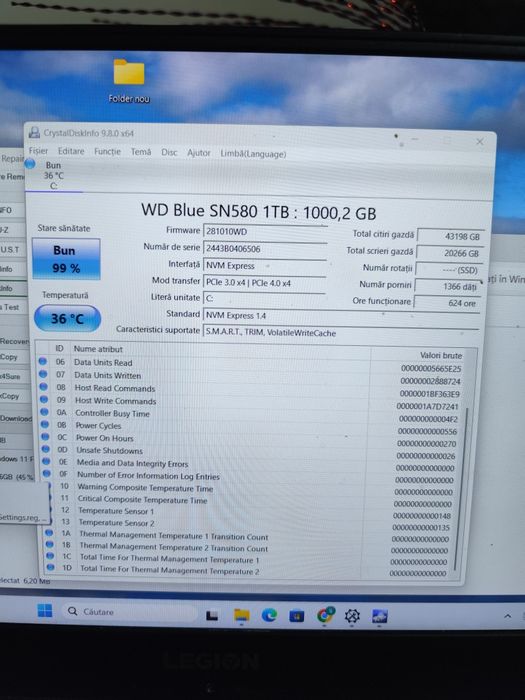Open the Editare menu
This screenshot has height=700, width=525.
pos(71,151)
